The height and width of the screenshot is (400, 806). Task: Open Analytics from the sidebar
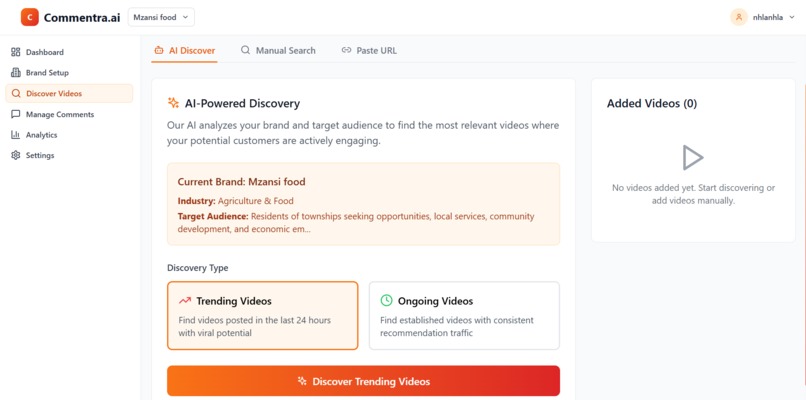point(69,135)
